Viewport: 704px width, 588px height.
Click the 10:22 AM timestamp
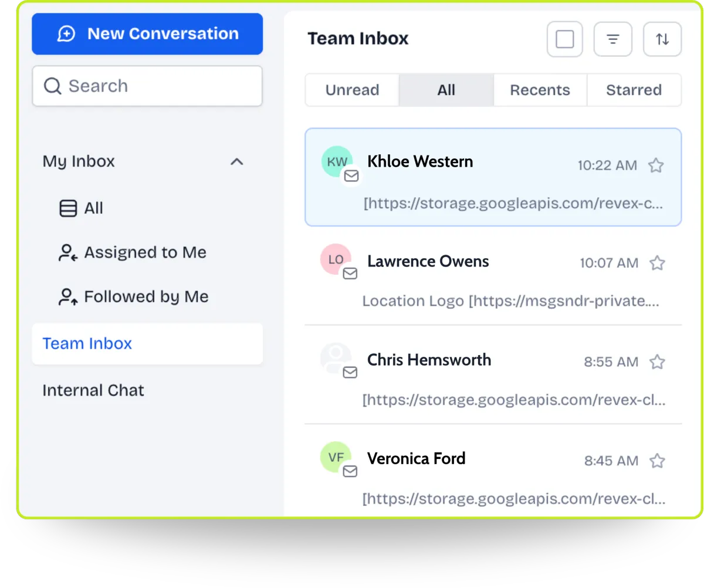coord(607,165)
